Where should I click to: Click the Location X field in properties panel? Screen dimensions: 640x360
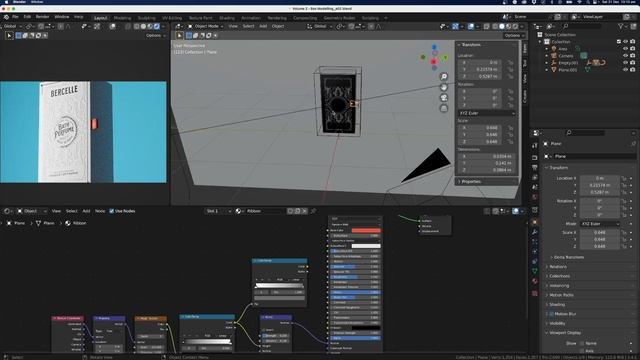coord(599,178)
